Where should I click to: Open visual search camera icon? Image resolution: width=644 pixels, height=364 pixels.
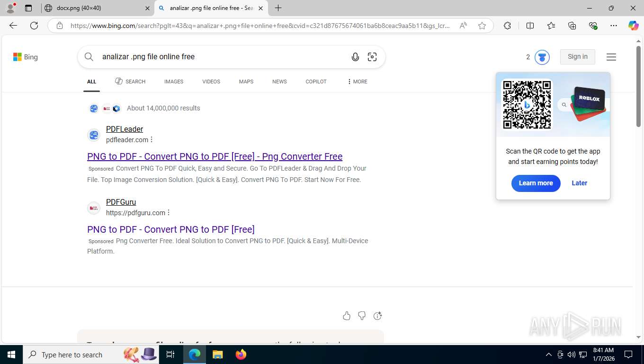click(x=372, y=57)
